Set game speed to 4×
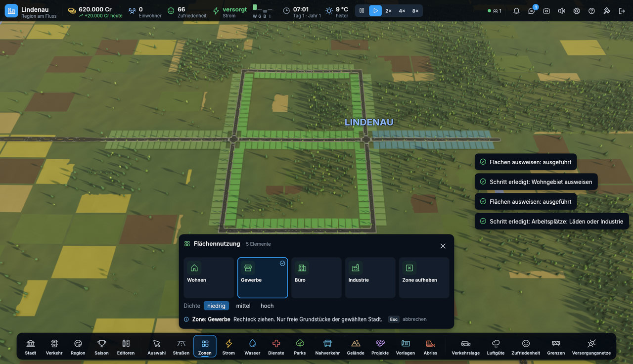 [x=402, y=11]
